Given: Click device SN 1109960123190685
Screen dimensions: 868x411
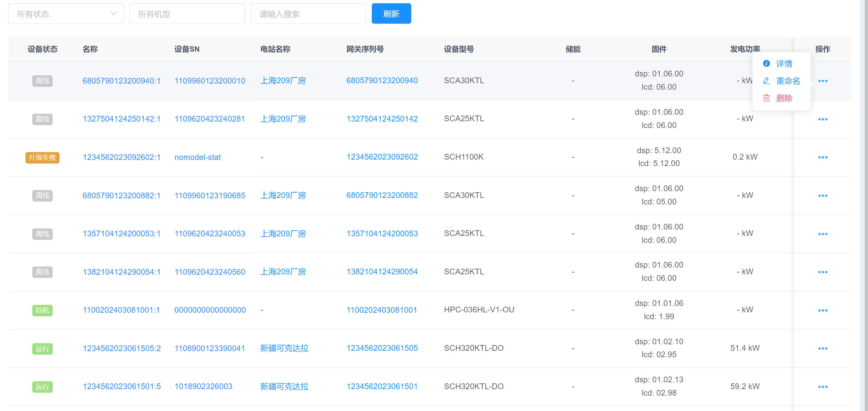Looking at the screenshot, I should click(x=210, y=195).
